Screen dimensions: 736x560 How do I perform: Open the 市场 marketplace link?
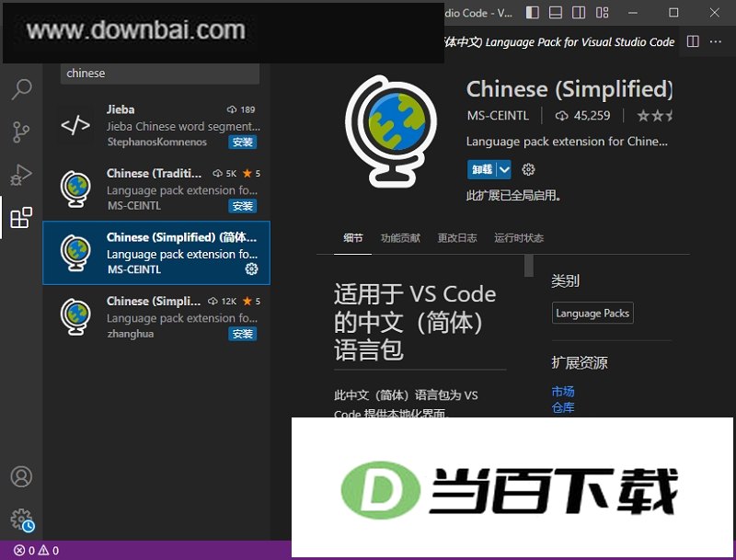coord(563,391)
